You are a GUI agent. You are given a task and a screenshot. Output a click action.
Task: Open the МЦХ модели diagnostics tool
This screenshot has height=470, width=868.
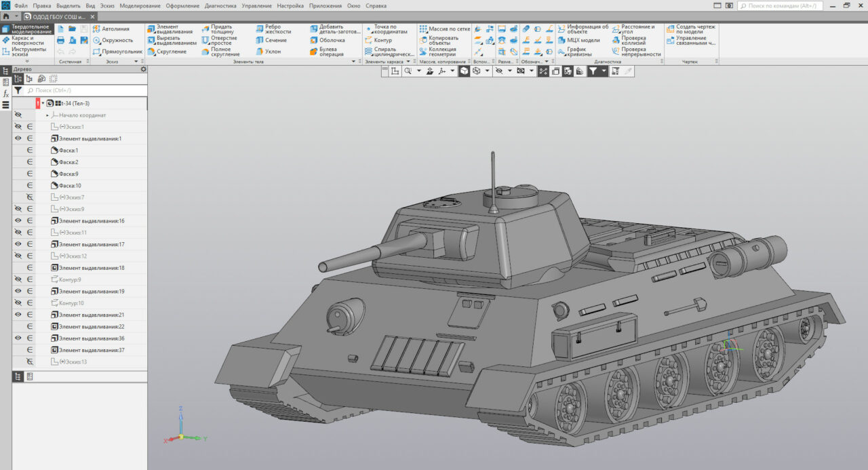pos(578,41)
